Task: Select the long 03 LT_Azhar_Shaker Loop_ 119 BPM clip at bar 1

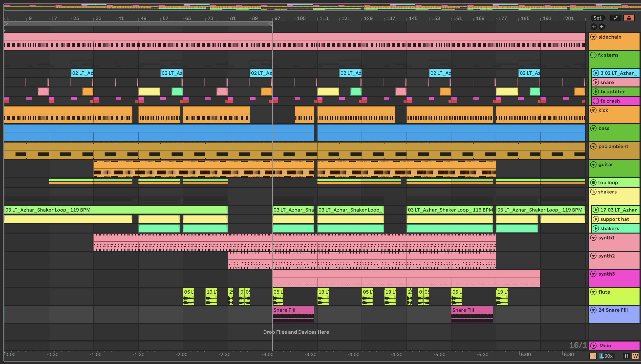Action: (116, 210)
